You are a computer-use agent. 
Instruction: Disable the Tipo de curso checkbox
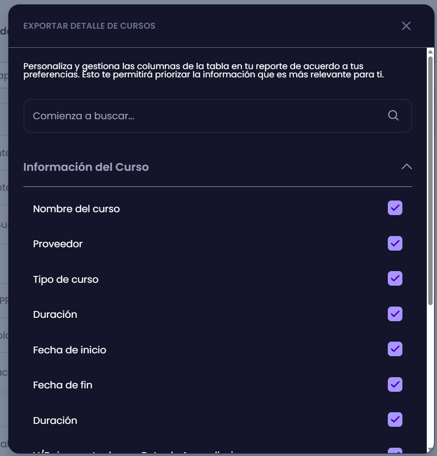(x=395, y=278)
